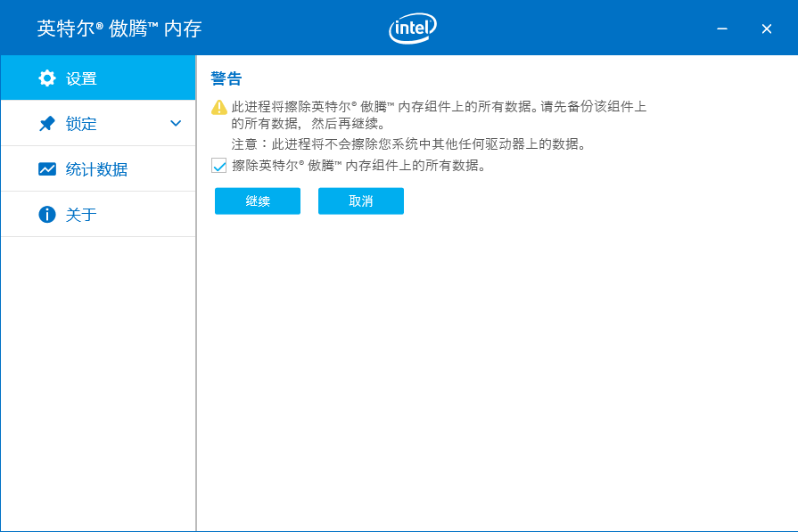
Task: Select the 锁定 menu item
Action: coord(81,124)
